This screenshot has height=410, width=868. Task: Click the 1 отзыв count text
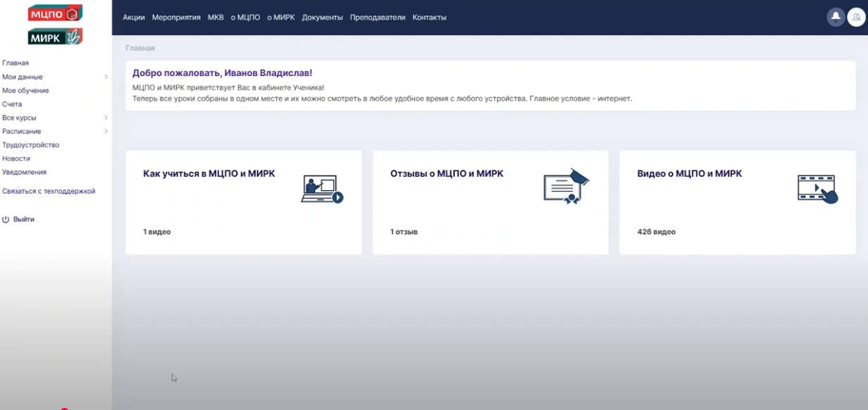404,232
